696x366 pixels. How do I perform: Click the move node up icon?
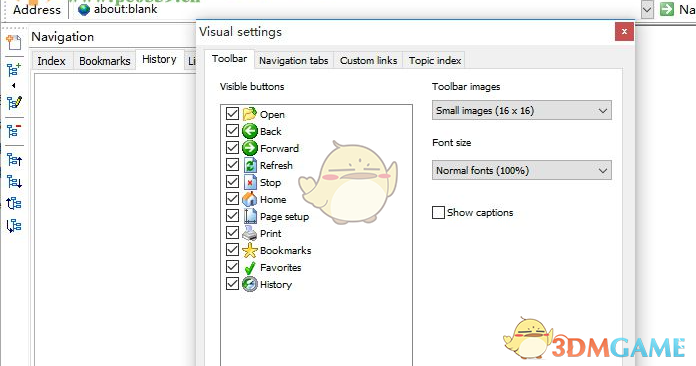(x=14, y=159)
